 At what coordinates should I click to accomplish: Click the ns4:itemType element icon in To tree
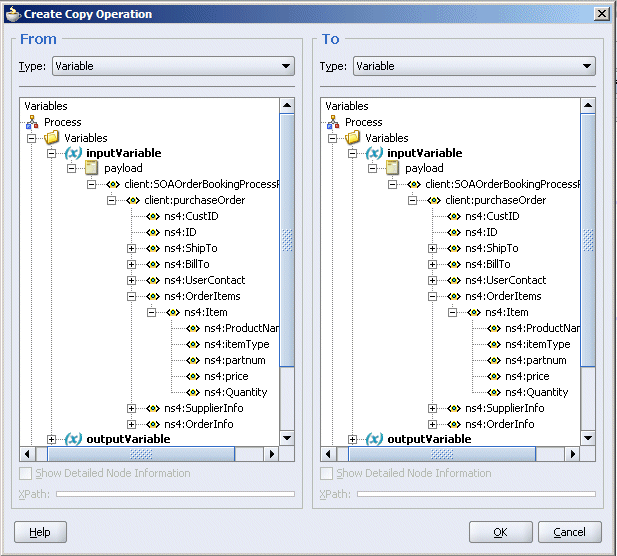click(x=494, y=344)
